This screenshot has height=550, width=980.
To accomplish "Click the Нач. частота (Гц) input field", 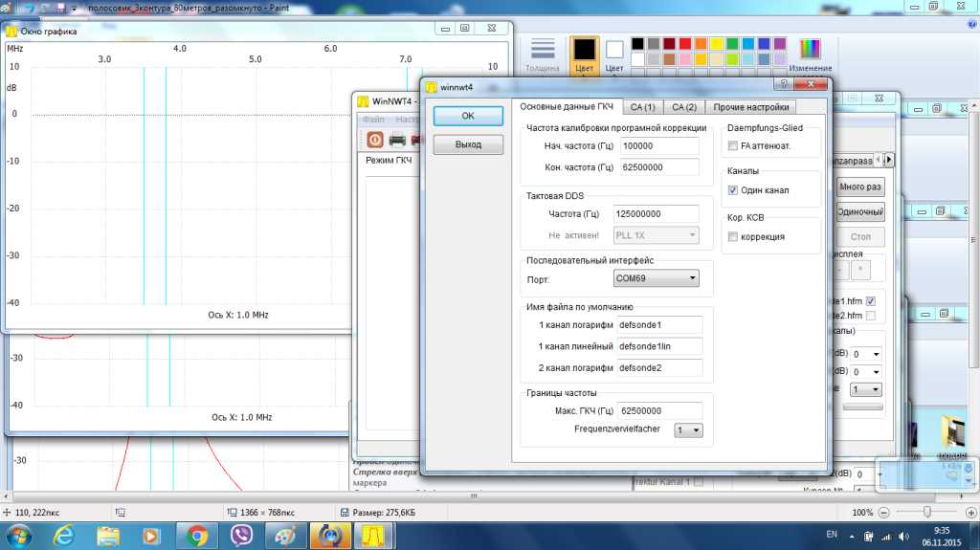I will tap(658, 146).
